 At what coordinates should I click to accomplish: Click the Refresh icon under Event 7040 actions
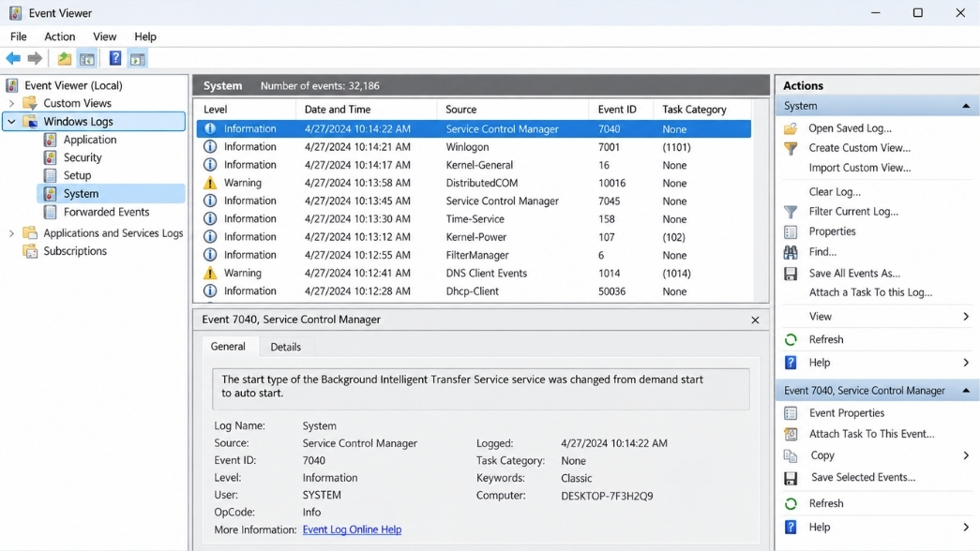pos(791,503)
